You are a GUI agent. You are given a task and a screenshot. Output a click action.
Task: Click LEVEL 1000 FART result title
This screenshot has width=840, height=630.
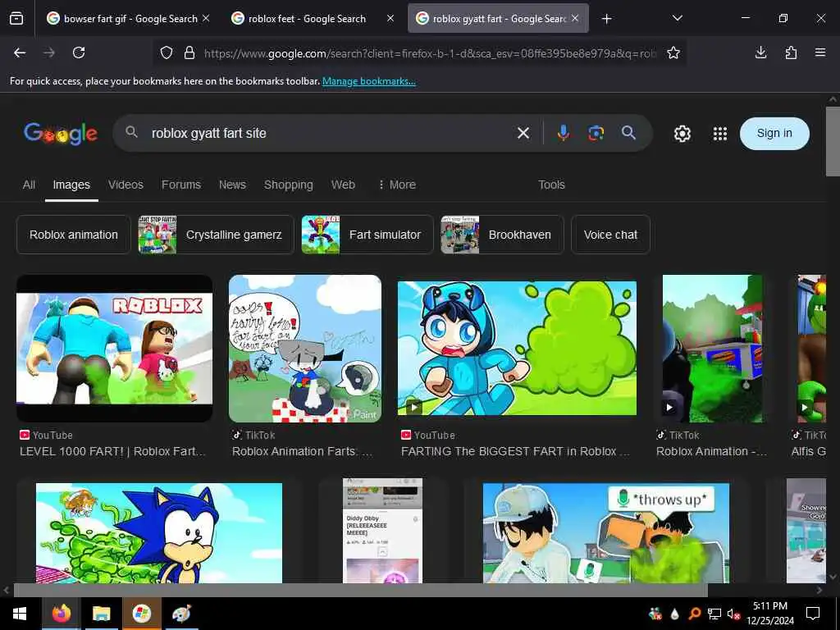point(112,452)
